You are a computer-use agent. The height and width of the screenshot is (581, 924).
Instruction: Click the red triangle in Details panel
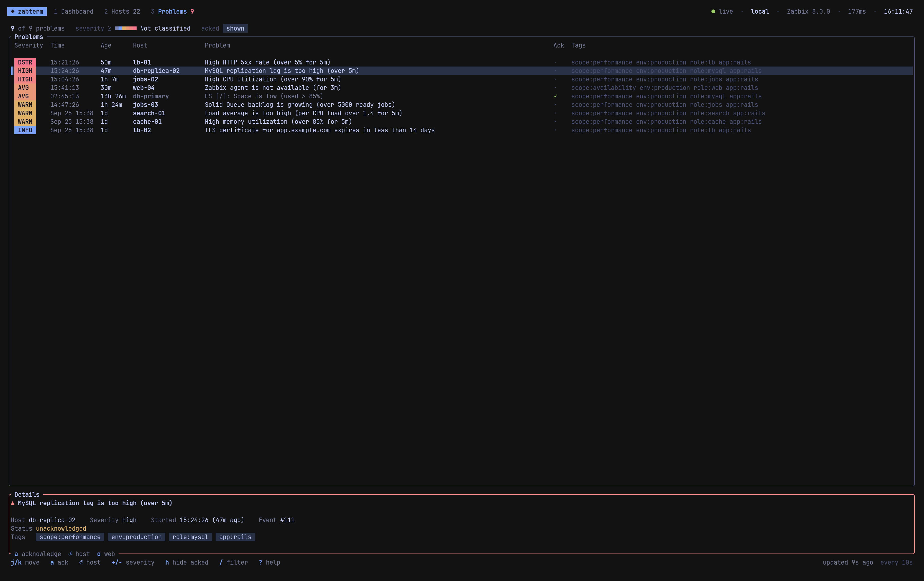(13, 503)
